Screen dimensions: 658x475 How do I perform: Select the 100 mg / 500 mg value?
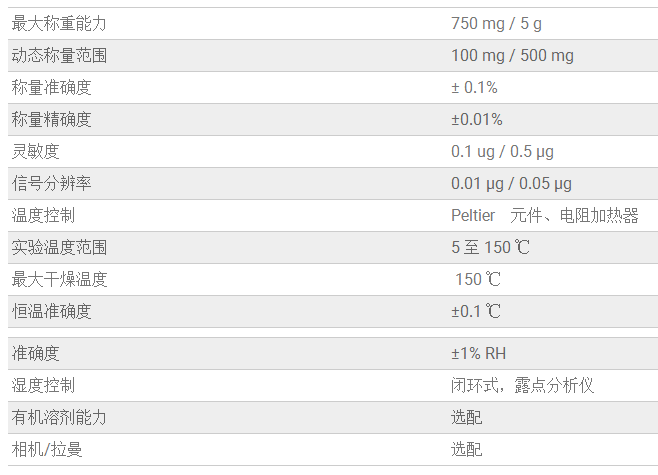coord(512,55)
